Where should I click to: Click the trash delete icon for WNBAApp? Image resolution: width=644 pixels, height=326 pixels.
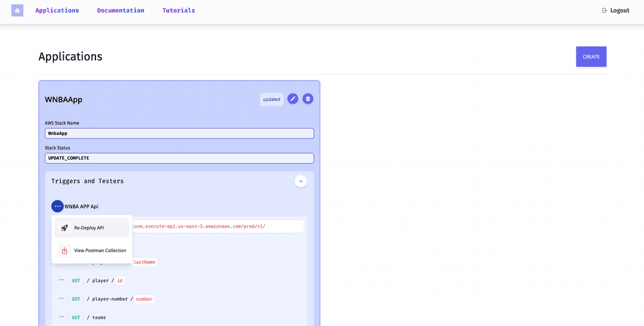(308, 99)
